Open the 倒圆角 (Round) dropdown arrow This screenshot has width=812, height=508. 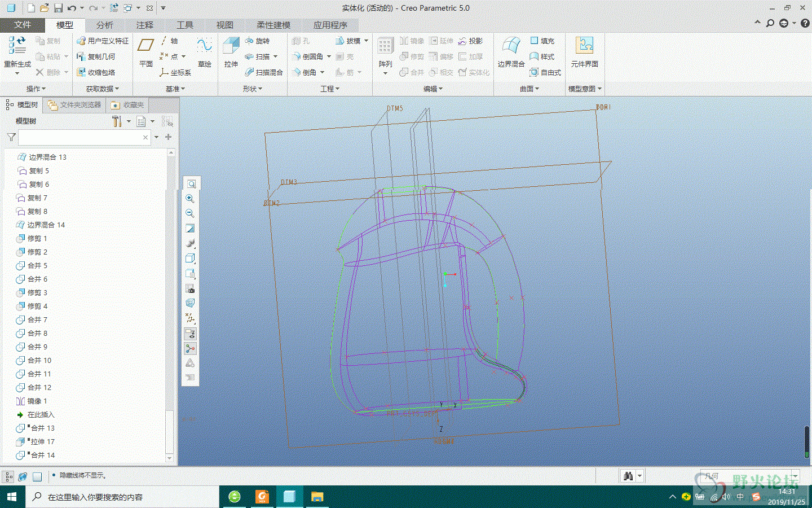click(x=329, y=56)
